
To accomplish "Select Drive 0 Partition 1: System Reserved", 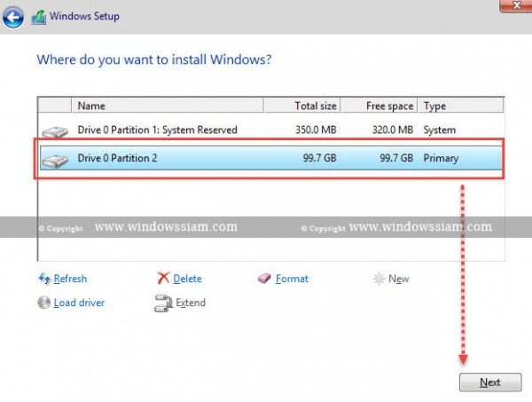I will [270, 130].
